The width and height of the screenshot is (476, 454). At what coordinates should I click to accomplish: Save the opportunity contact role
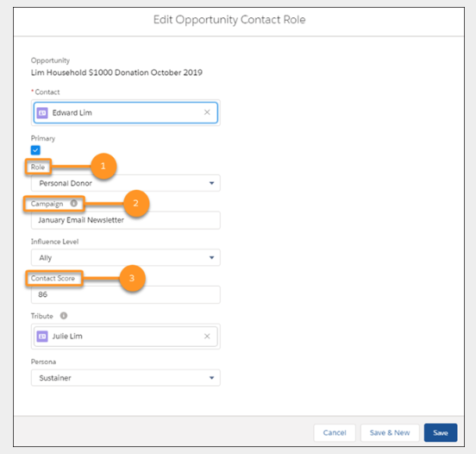[441, 432]
